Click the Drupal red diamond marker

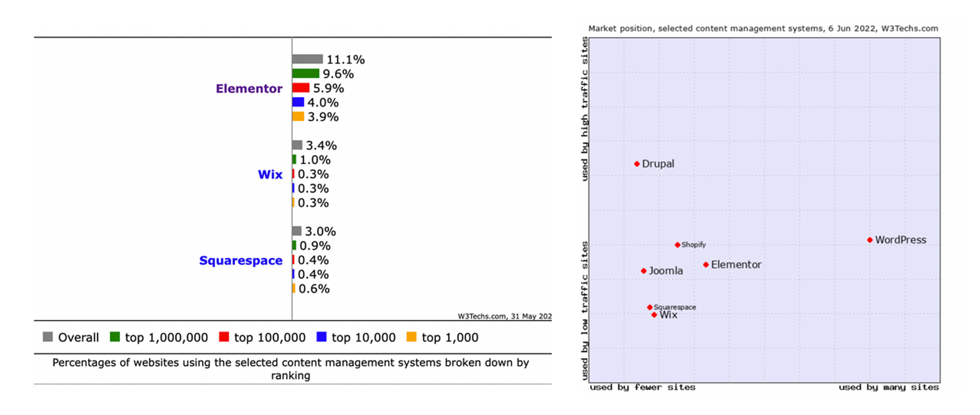637,164
